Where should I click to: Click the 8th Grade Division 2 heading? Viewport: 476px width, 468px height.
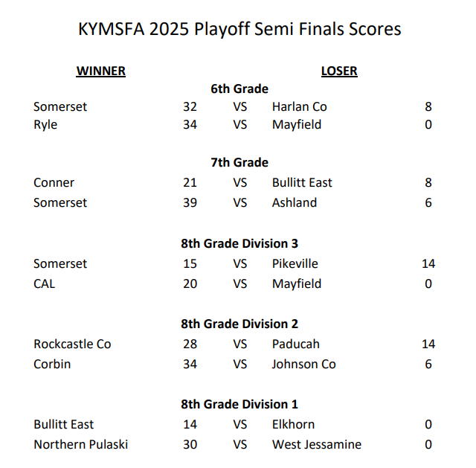pyautogui.click(x=239, y=324)
